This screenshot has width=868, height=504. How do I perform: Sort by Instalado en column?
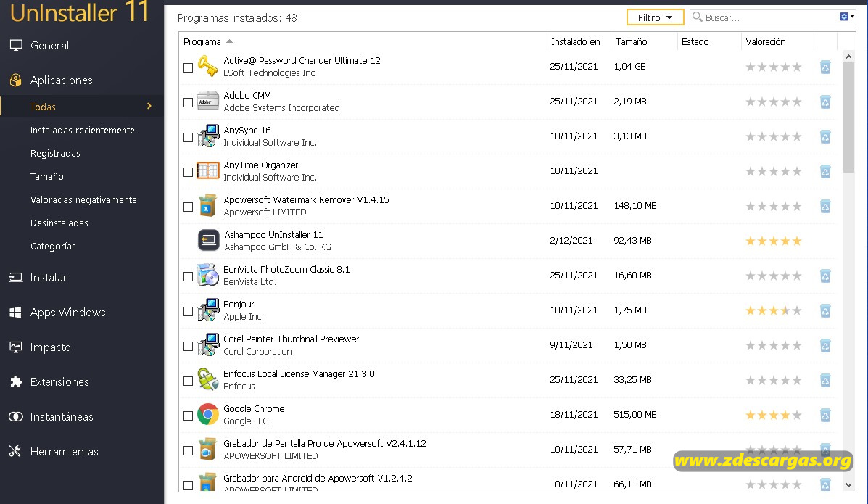[x=575, y=41]
